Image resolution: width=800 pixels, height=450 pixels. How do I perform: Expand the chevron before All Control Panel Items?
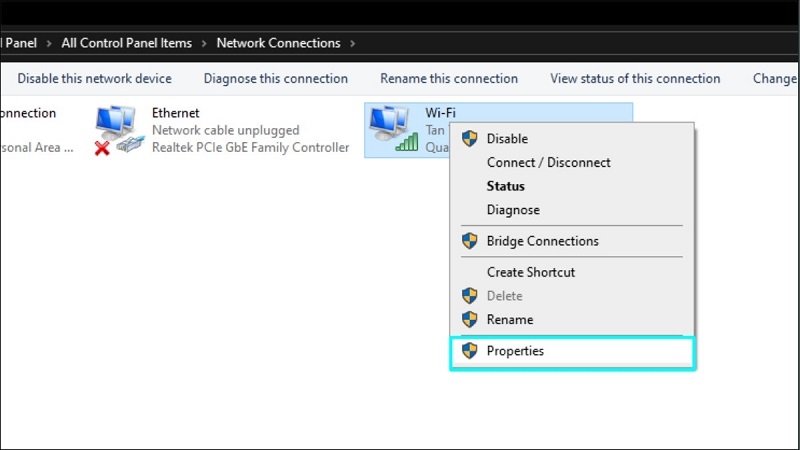tap(48, 43)
